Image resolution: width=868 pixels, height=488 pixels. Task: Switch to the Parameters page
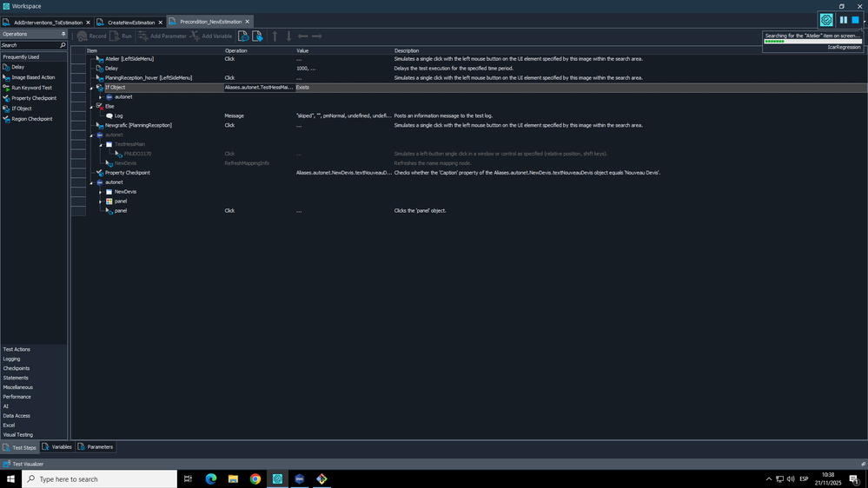pyautogui.click(x=96, y=447)
